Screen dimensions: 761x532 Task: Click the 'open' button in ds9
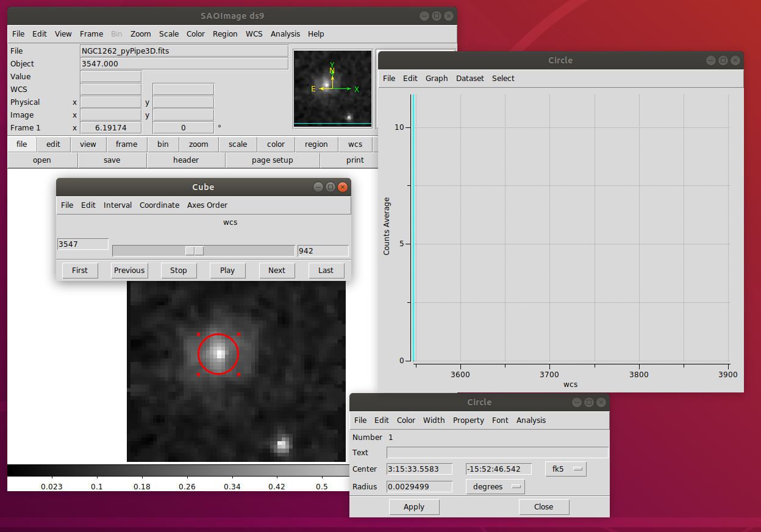[x=42, y=160]
